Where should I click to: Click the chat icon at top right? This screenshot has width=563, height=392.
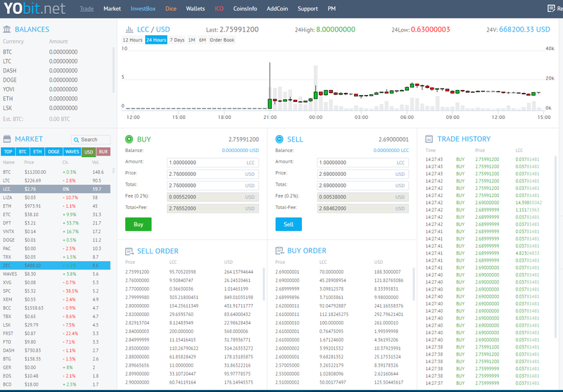551,8
